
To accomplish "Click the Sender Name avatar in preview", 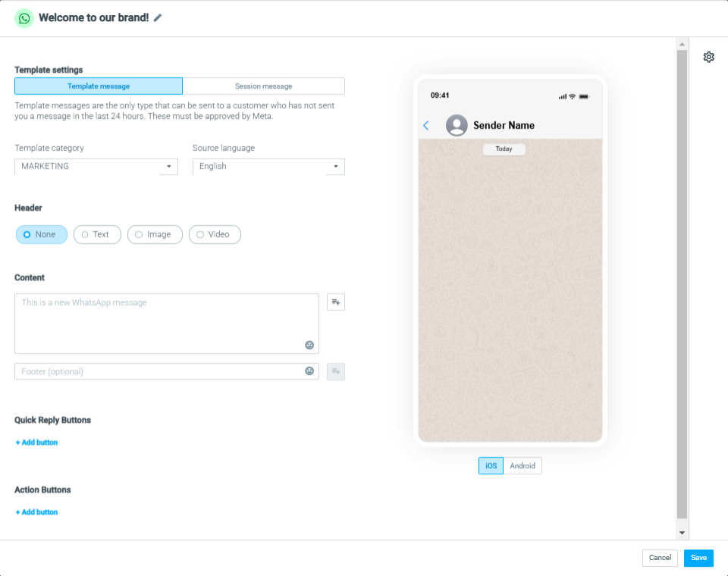I will coord(457,125).
